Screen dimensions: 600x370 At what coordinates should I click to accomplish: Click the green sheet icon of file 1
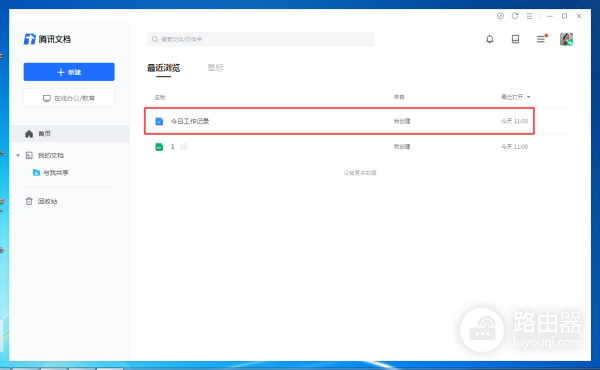click(x=159, y=147)
